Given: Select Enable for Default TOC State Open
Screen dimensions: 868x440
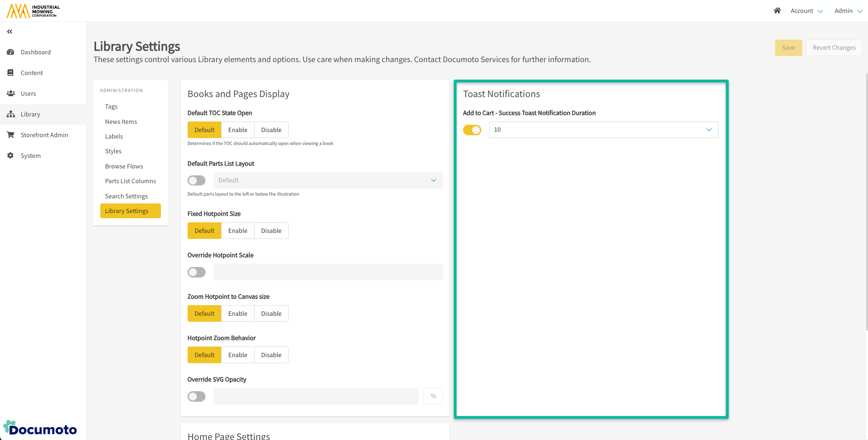Looking at the screenshot, I should click(238, 130).
